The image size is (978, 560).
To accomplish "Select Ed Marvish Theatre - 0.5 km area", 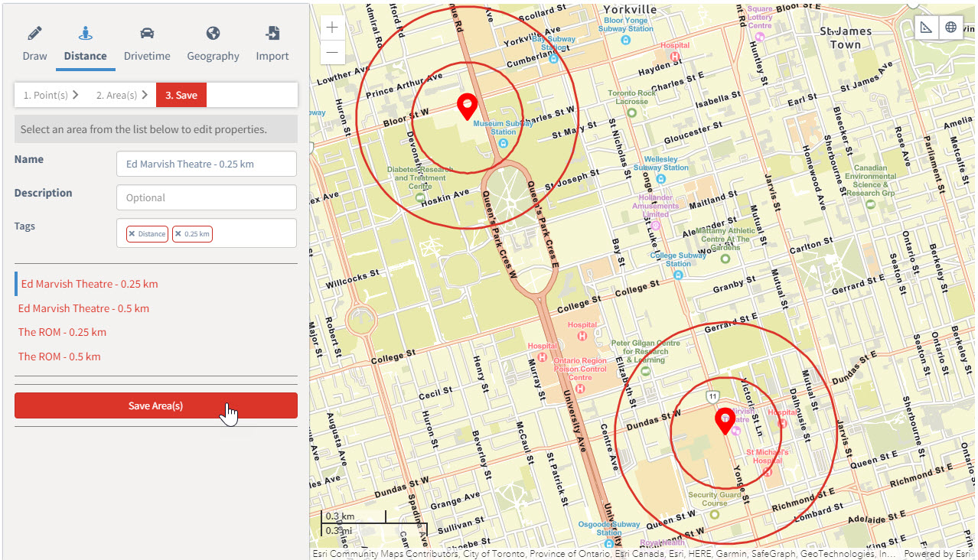I will [83, 308].
